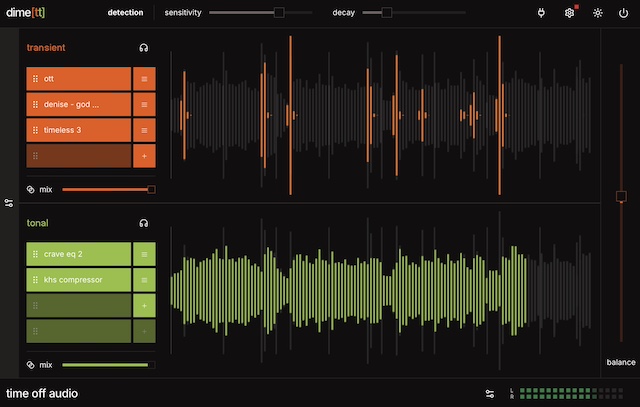Switch theme with the sun brightness icon

(598, 13)
